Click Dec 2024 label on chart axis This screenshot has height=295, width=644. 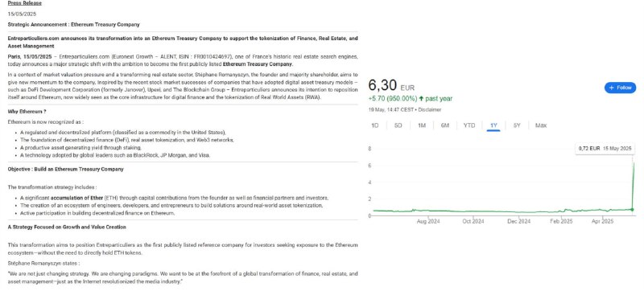coord(518,222)
